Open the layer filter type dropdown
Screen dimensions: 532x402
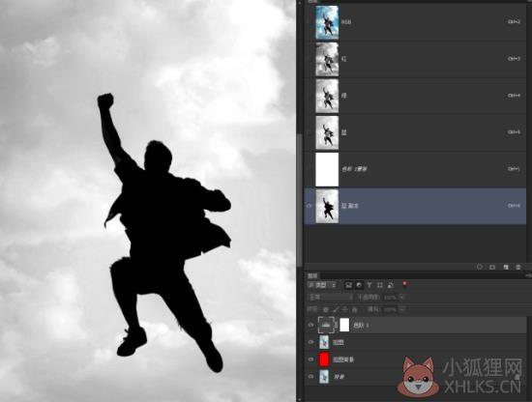point(322,285)
